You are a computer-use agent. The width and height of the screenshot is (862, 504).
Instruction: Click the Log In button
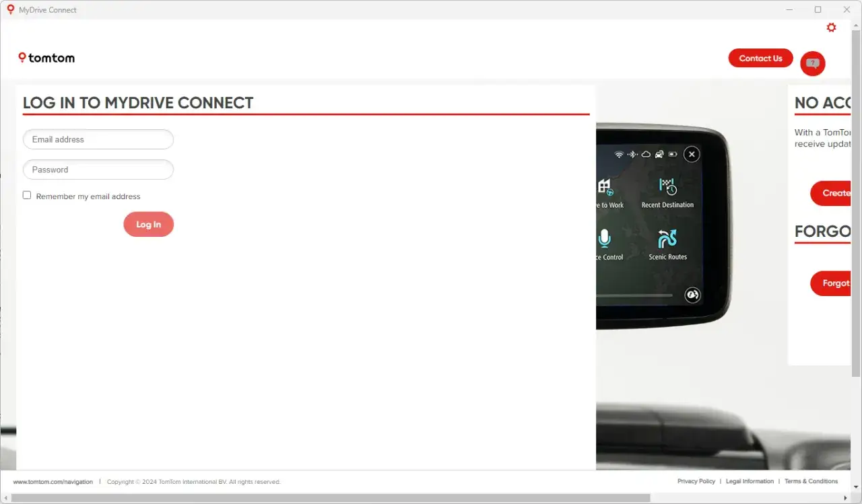pos(148,224)
